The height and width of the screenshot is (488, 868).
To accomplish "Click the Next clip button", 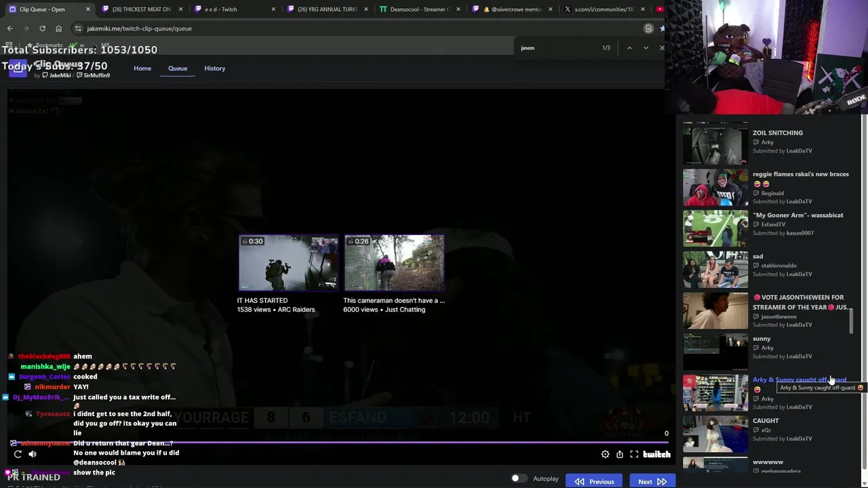I will click(x=652, y=481).
